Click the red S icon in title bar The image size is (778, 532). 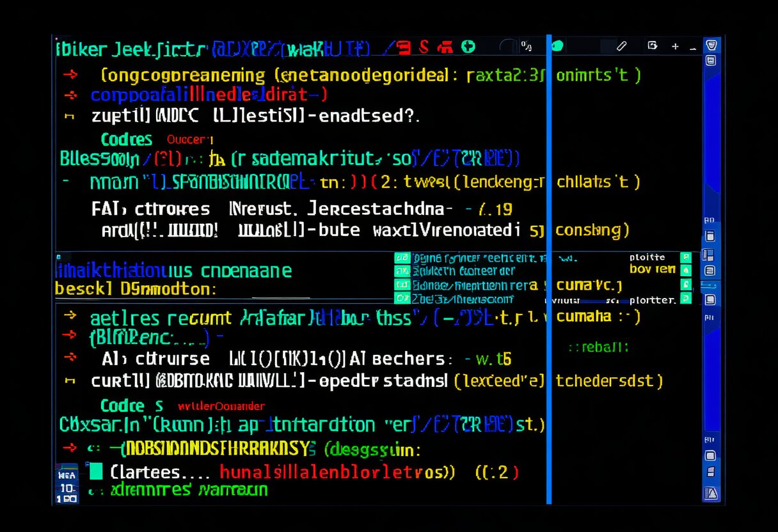(x=424, y=46)
